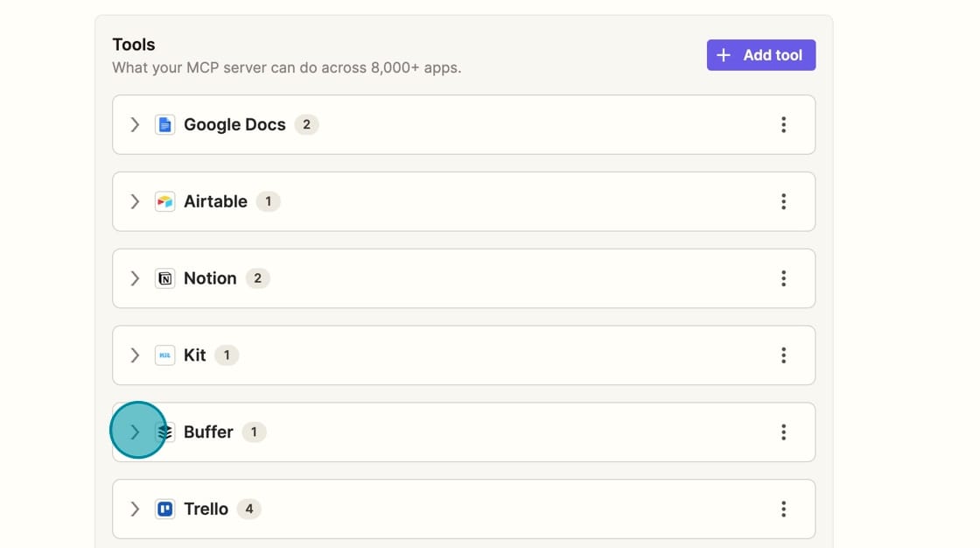Click the count badge 2 next to Google Docs
This screenshot has height=548, width=980.
tap(306, 124)
